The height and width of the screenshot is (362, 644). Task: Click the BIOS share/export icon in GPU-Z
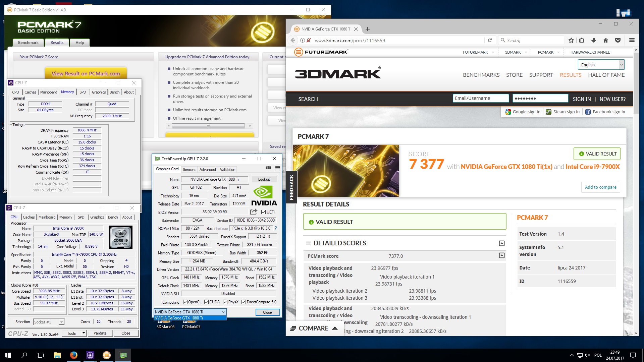click(254, 212)
